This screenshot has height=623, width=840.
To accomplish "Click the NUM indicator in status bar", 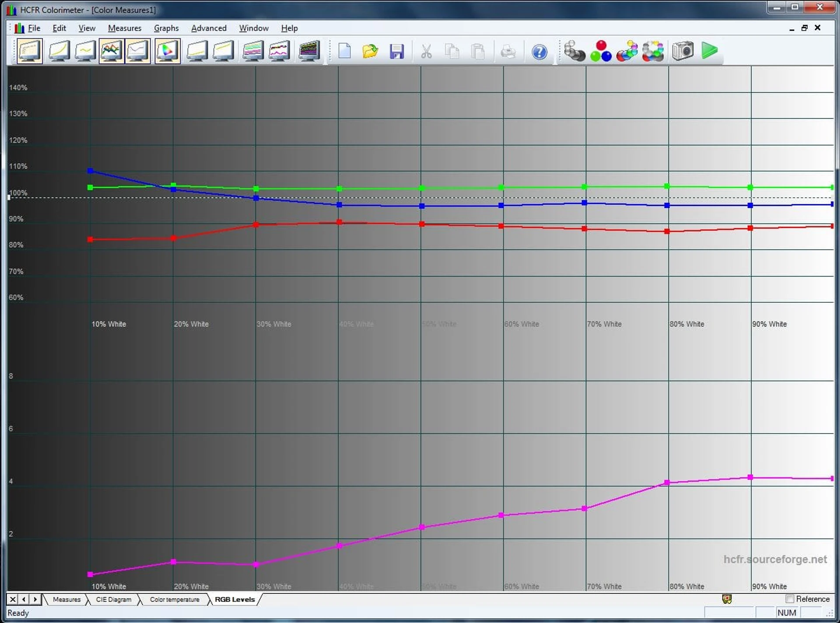I will 787,612.
